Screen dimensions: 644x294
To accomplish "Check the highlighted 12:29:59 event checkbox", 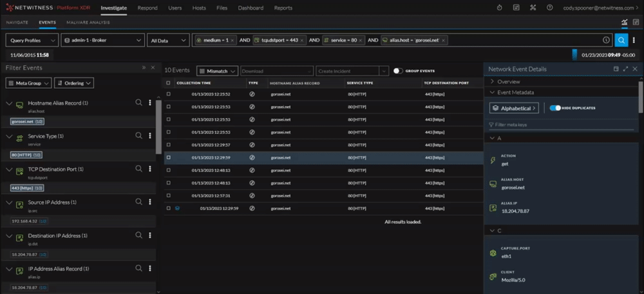I will coord(168,157).
